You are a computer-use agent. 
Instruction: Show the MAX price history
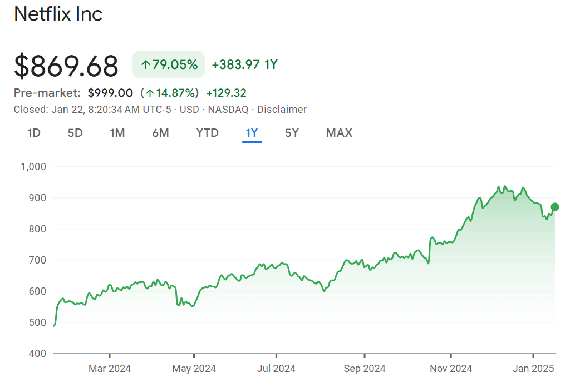coord(339,133)
